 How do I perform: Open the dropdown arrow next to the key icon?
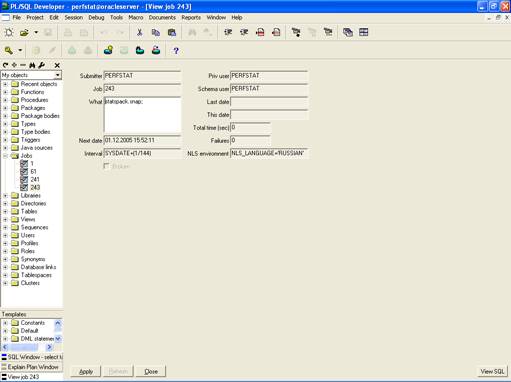[20, 50]
